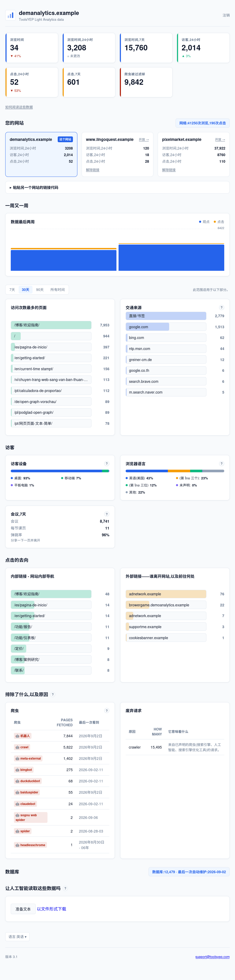Click 开放 → on www.lingoquest.example card

coord(144,140)
